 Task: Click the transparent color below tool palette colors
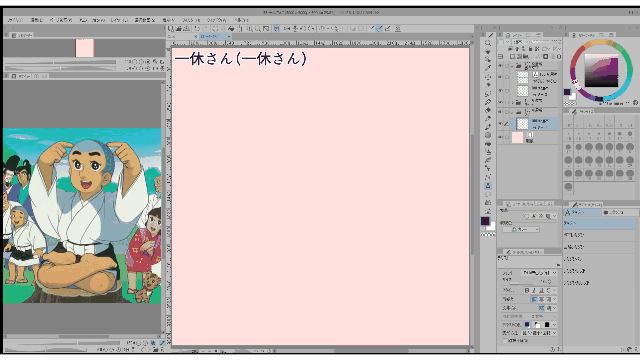[487, 235]
